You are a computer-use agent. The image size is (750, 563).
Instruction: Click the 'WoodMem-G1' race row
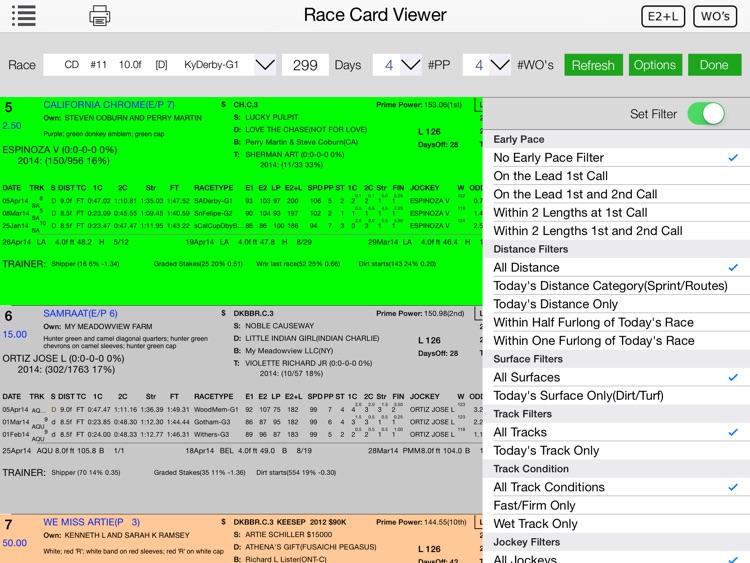coord(242,409)
